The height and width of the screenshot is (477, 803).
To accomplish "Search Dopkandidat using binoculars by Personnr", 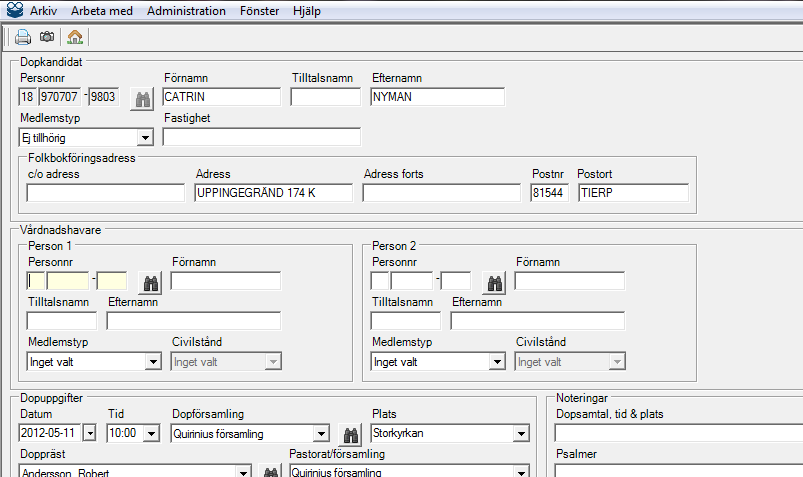I will tap(142, 99).
